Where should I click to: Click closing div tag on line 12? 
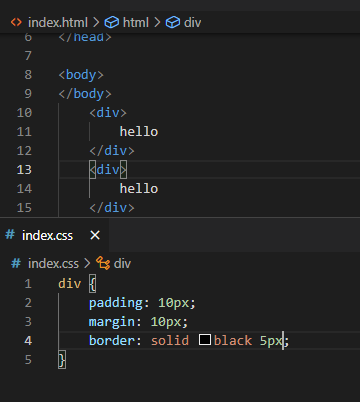coord(112,151)
